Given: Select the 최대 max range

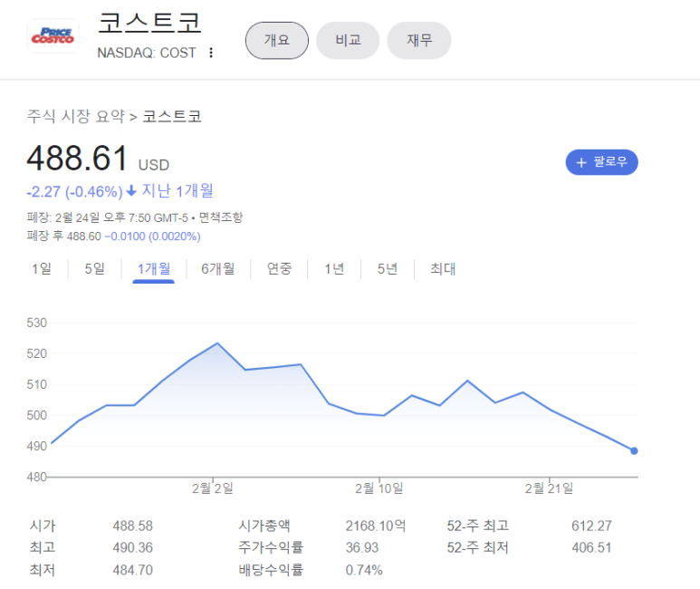Looking at the screenshot, I should tap(443, 269).
